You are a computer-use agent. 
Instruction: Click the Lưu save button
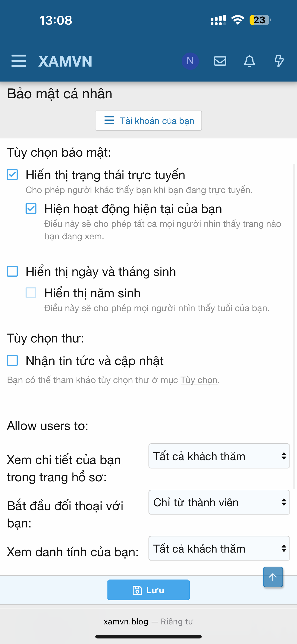coord(148,590)
